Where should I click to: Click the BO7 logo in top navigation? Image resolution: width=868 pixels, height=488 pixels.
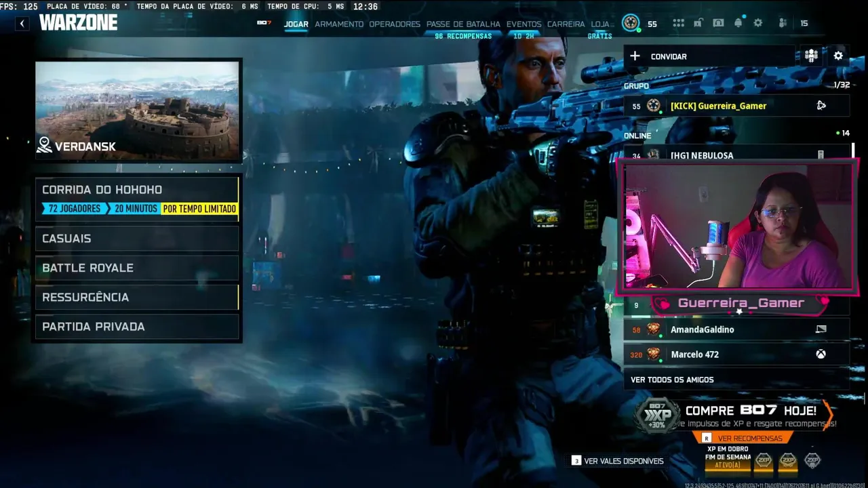coord(264,23)
